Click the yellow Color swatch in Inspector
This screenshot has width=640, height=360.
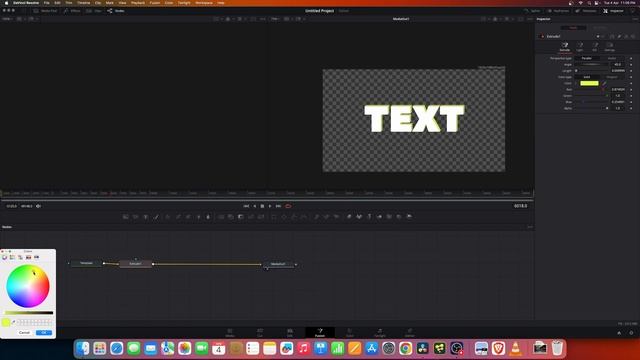(x=589, y=83)
